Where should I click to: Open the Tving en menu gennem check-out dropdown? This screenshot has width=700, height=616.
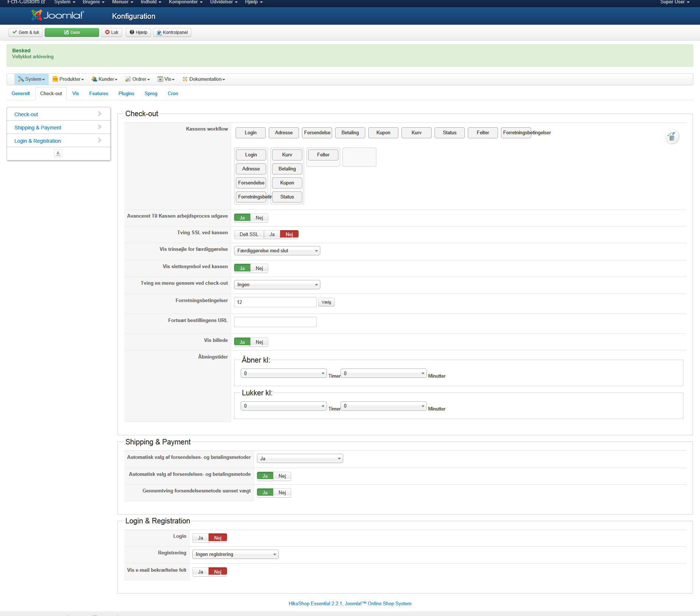click(277, 285)
